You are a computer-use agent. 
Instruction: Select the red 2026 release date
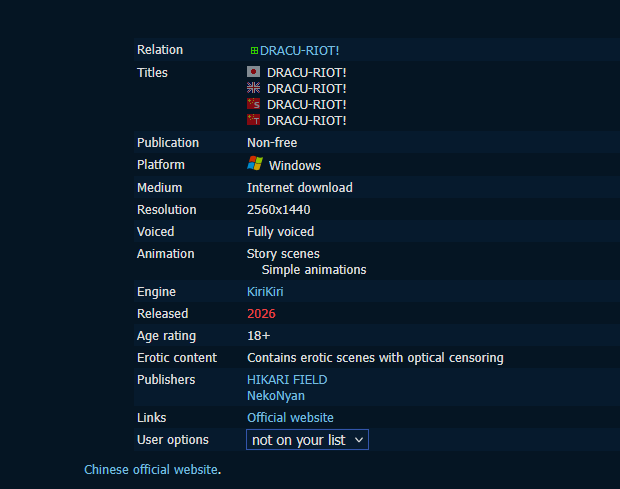tap(261, 314)
